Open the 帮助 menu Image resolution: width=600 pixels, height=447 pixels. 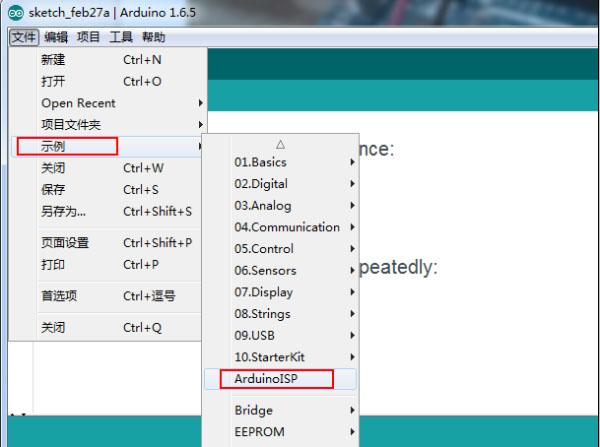coord(154,37)
